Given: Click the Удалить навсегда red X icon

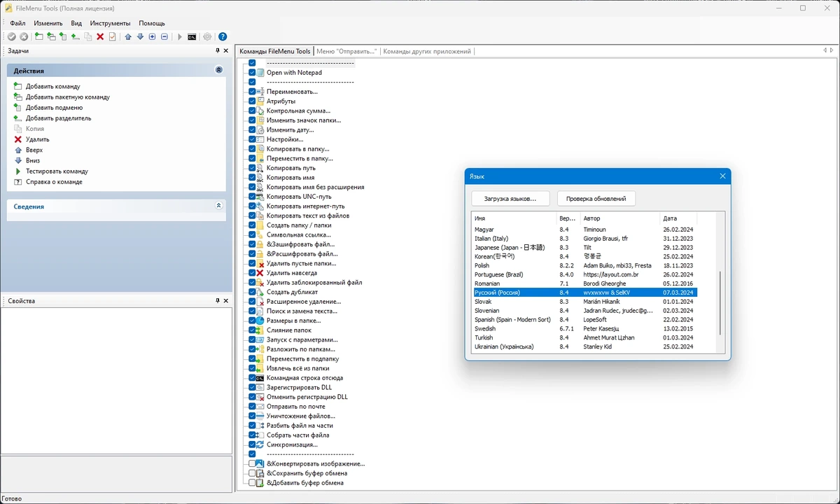Looking at the screenshot, I should tap(260, 273).
